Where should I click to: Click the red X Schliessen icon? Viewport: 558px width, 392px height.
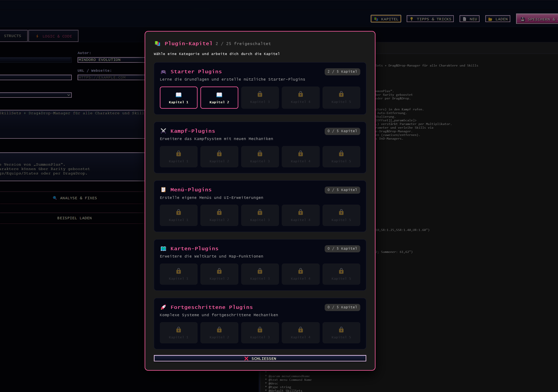(x=246, y=359)
